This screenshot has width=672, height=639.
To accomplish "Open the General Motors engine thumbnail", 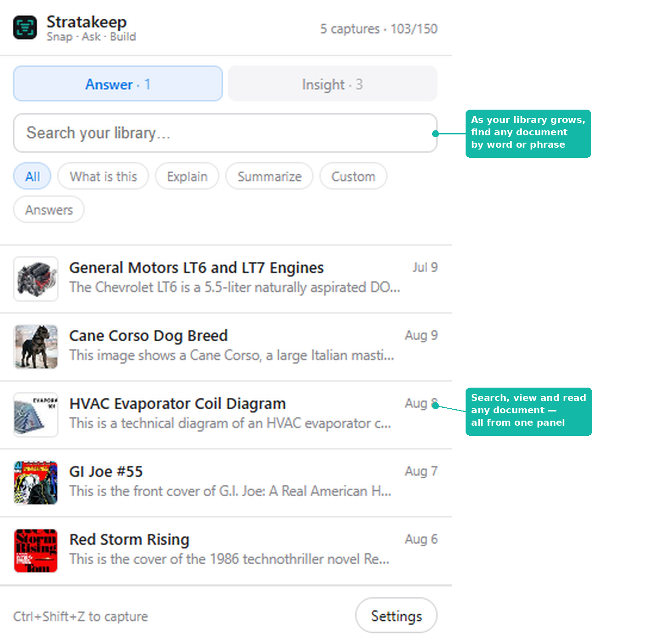I will (x=36, y=279).
